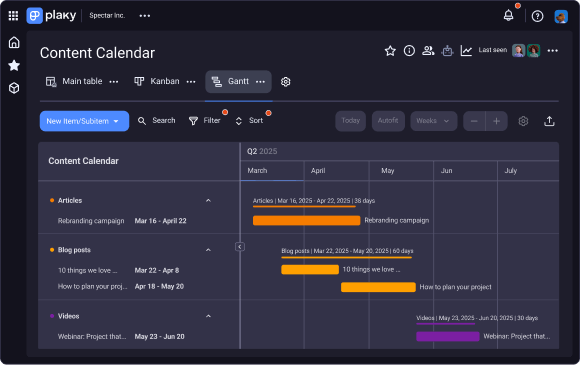This screenshot has height=365, width=580.
Task: Open Spectar Inc. workspace options ellipsis
Action: (145, 16)
